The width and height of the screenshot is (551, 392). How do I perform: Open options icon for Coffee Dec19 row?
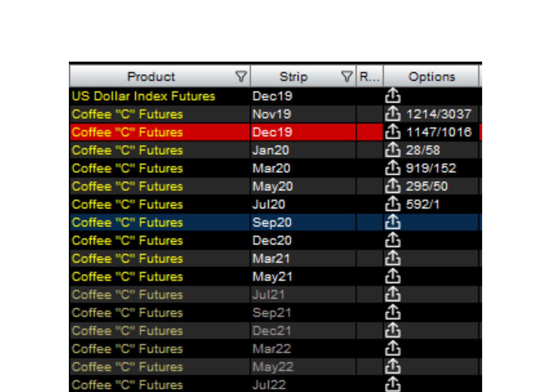click(x=393, y=132)
